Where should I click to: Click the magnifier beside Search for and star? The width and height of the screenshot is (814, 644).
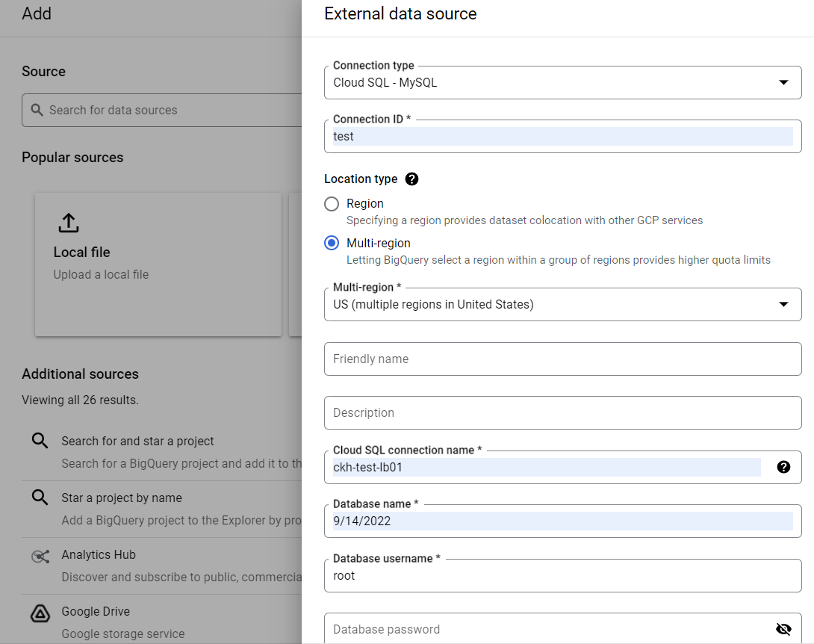point(40,442)
